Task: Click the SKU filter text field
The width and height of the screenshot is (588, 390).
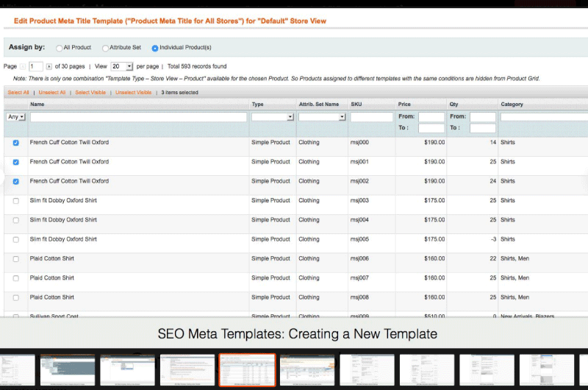Action: click(x=372, y=117)
